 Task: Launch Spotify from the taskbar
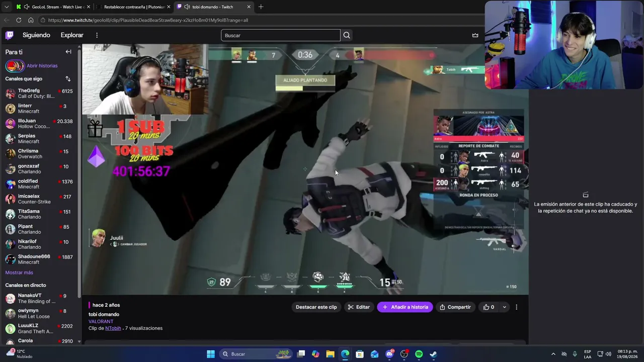[419, 354]
